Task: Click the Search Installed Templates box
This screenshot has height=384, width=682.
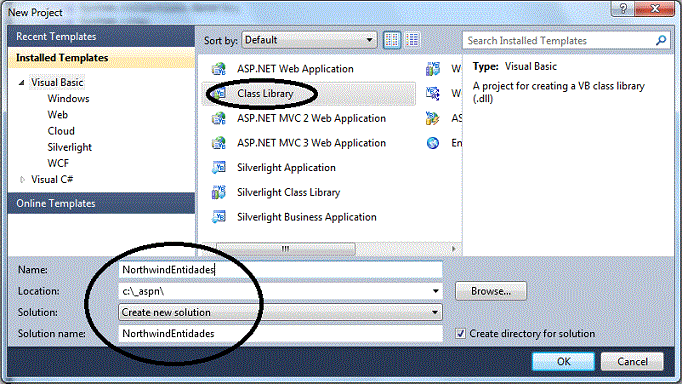Action: [565, 40]
